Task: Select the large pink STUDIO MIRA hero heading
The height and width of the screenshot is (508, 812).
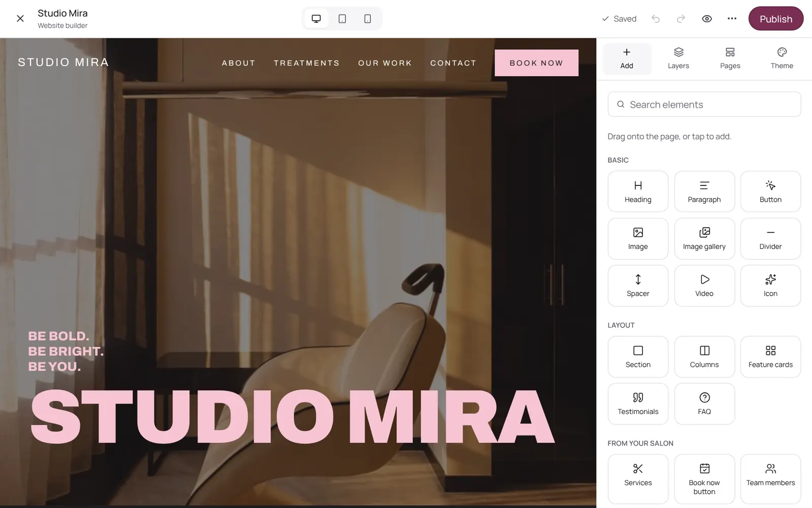Action: coord(293,417)
